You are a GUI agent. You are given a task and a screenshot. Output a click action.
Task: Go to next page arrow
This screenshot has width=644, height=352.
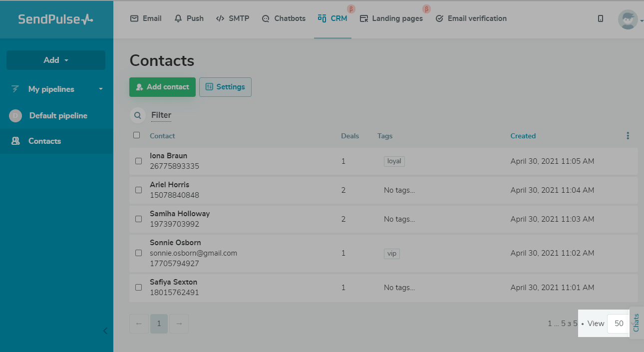tap(179, 324)
